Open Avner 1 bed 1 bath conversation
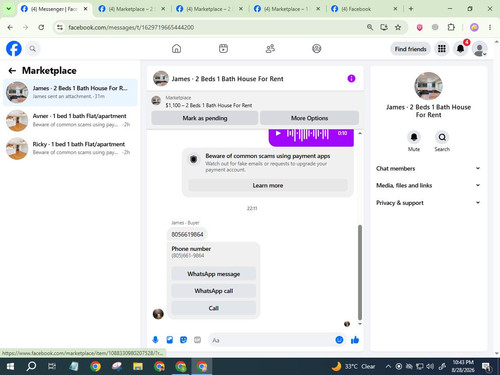 pyautogui.click(x=70, y=120)
